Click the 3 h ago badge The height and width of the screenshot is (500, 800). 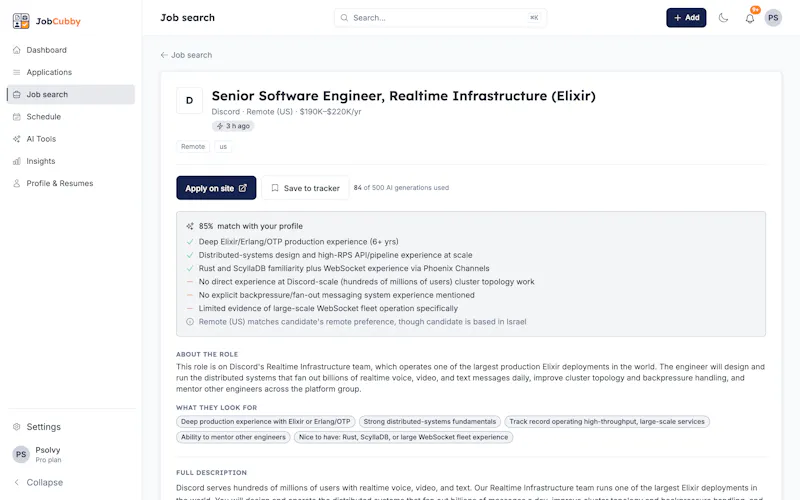click(234, 126)
